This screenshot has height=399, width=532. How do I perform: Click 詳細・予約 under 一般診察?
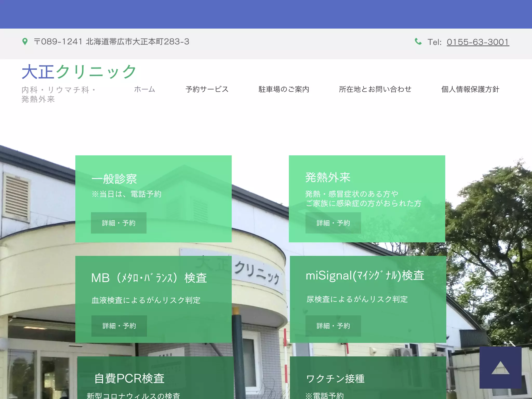click(x=119, y=223)
